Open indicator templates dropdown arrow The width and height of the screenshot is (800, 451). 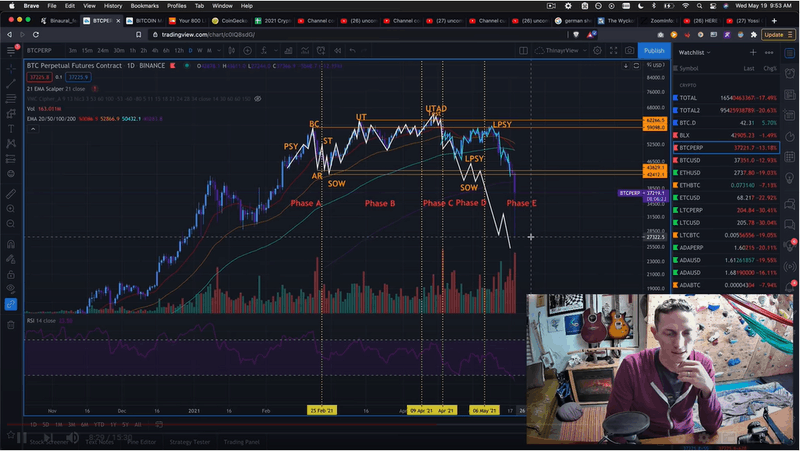point(276,51)
